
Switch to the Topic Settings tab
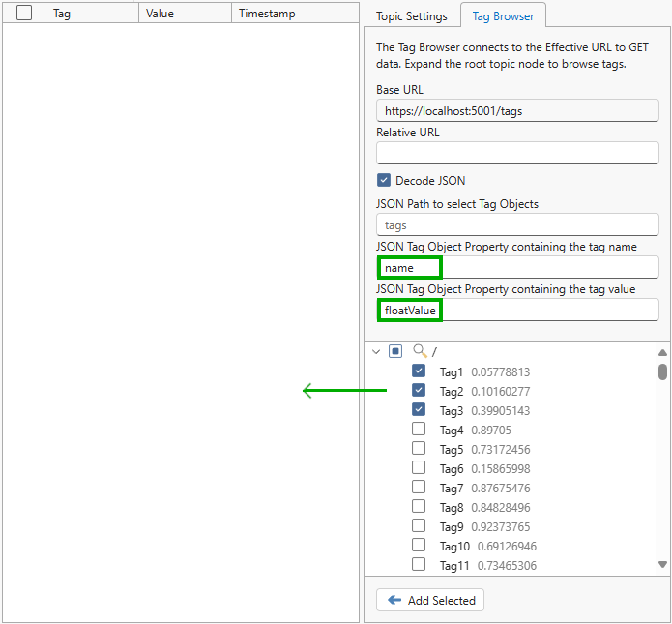(x=411, y=16)
